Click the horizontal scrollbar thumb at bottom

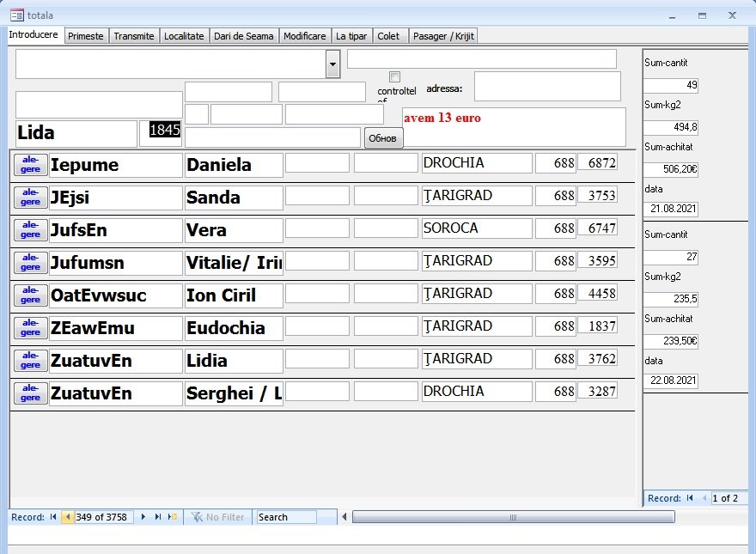(513, 517)
